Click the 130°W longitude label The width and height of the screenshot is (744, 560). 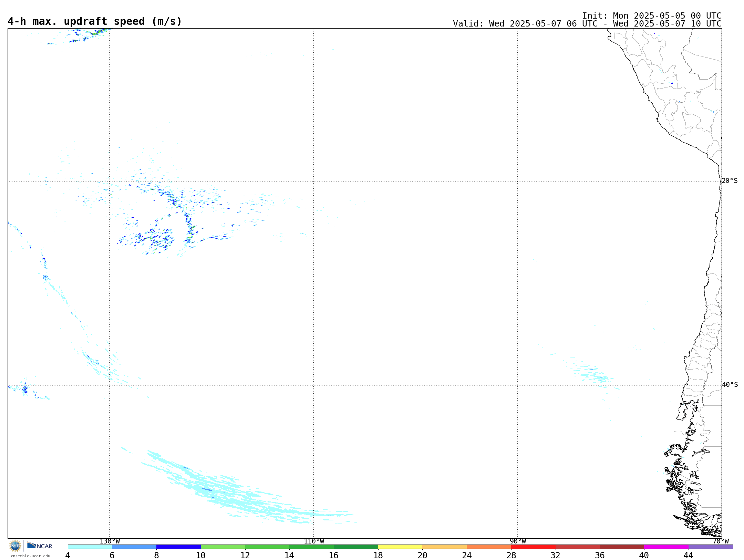pyautogui.click(x=110, y=541)
